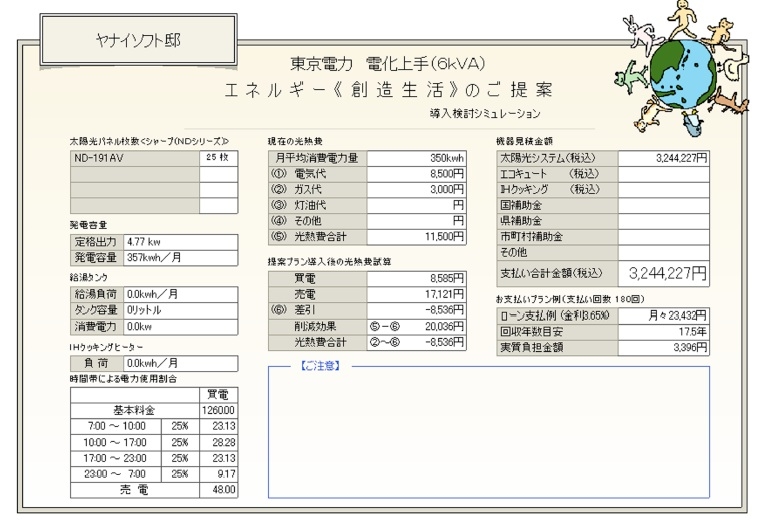Select the 定格出力 value 4.77 kw
758x522 pixels.
tap(181, 242)
